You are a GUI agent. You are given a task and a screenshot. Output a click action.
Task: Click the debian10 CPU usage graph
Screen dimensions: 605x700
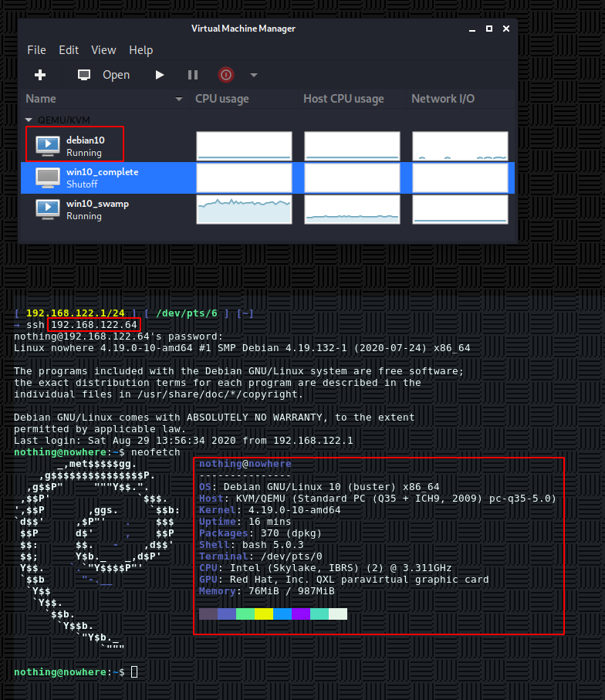[x=244, y=146]
